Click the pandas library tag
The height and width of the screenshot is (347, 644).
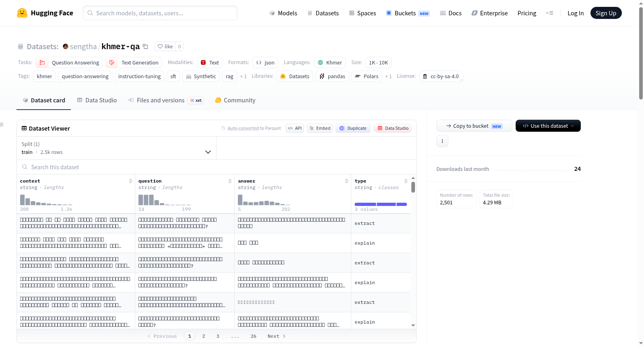pos(332,76)
